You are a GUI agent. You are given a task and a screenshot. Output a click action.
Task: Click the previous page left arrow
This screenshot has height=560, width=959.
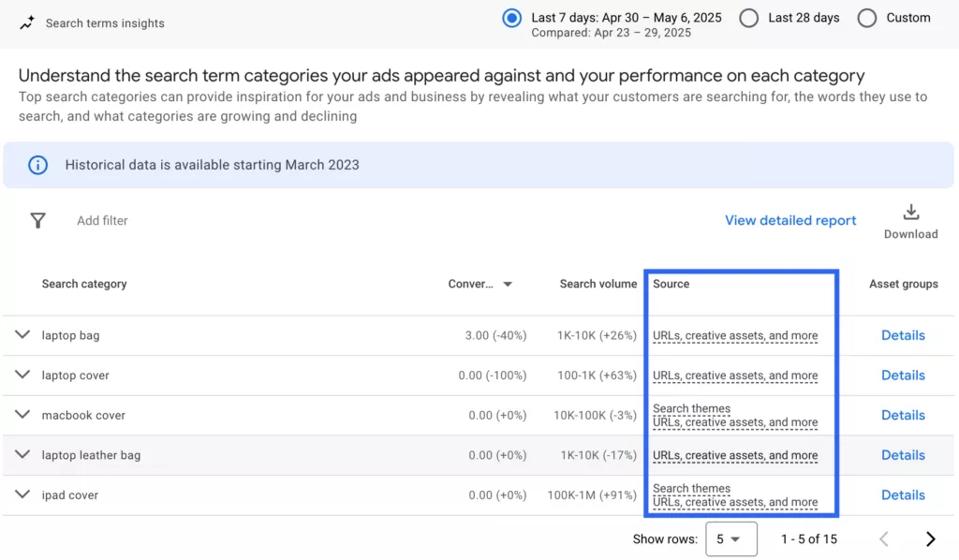coord(884,538)
